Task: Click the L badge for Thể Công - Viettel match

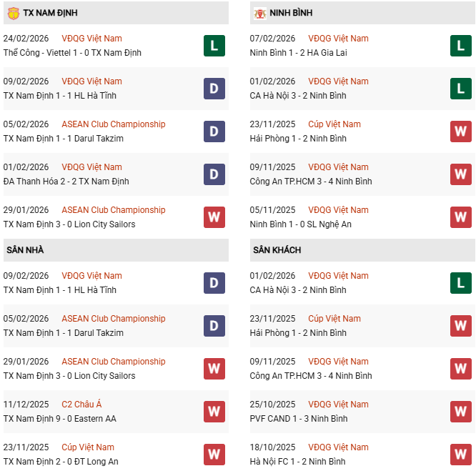Action: [214, 46]
